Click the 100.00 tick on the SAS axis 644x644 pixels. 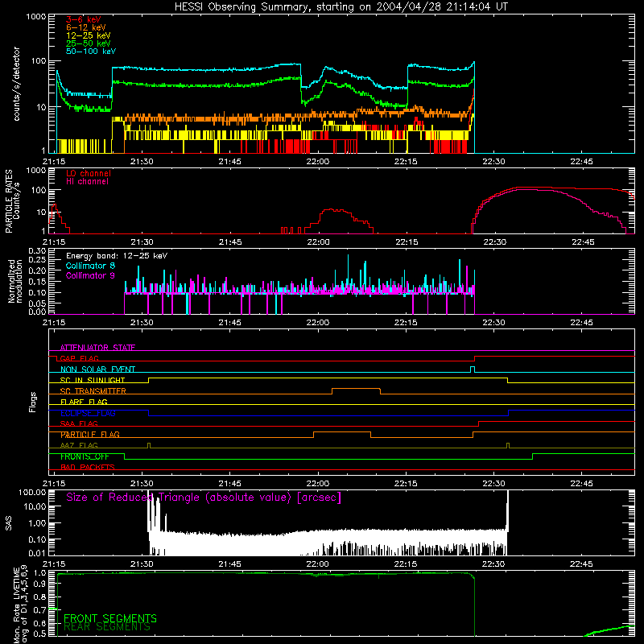32,492
